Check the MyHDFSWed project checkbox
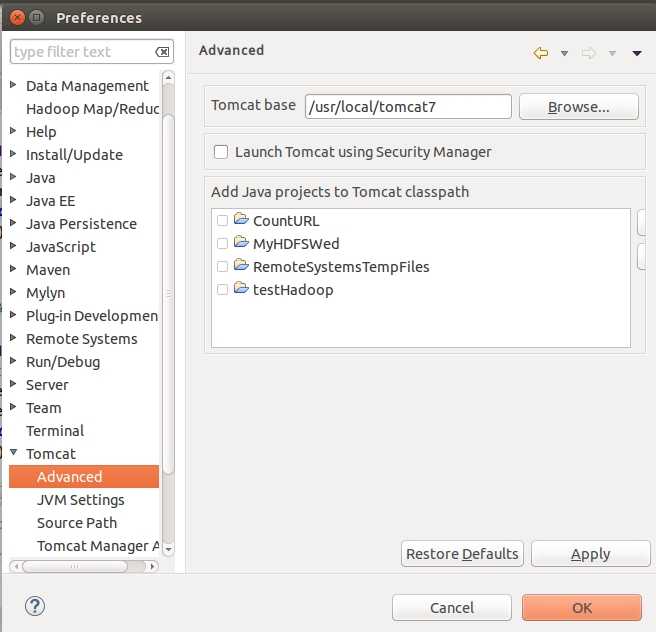The width and height of the screenshot is (656, 632). point(223,243)
